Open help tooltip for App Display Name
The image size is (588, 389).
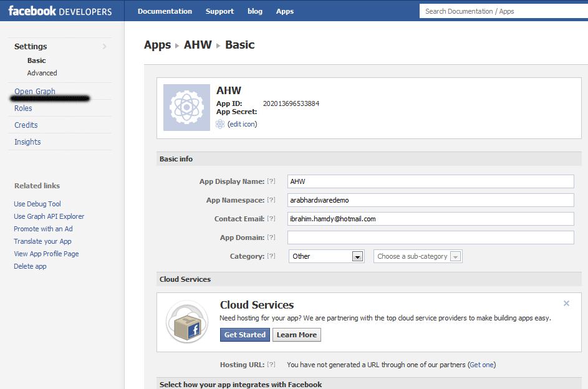pyautogui.click(x=271, y=181)
